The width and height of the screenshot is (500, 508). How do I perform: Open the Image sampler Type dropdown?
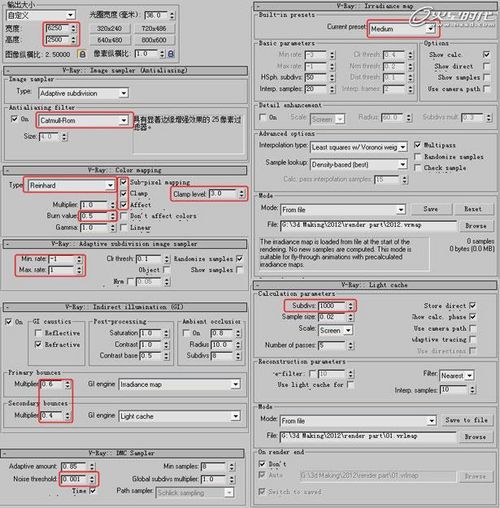pos(124,93)
